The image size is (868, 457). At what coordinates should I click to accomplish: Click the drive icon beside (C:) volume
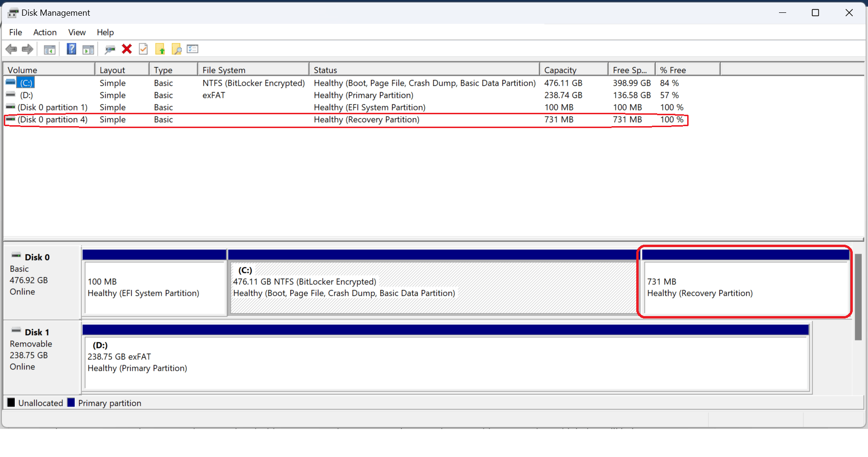(10, 82)
